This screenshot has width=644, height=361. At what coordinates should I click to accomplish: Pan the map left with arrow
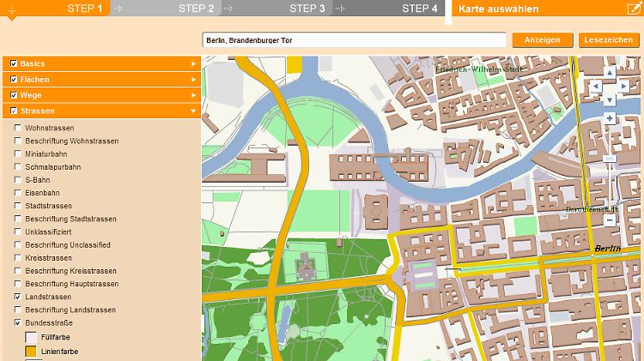click(x=595, y=87)
